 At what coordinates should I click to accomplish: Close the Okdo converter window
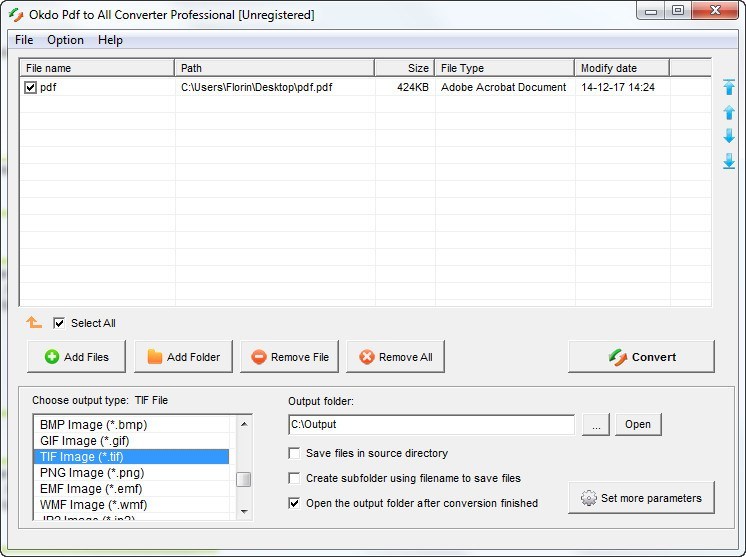coord(715,10)
